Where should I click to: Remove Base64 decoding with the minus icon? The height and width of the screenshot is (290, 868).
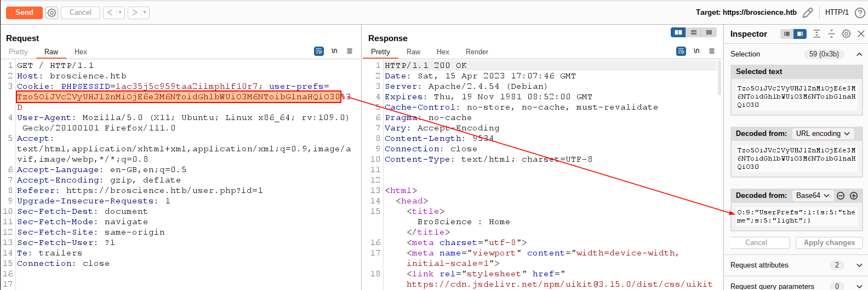841,196
